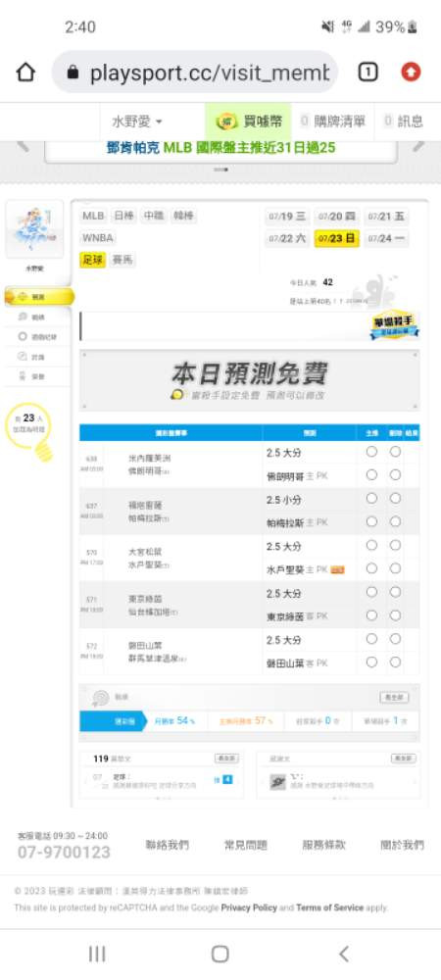Tap the second sidebar item with speech icon
The height and width of the screenshot is (980, 441).
(35, 317)
